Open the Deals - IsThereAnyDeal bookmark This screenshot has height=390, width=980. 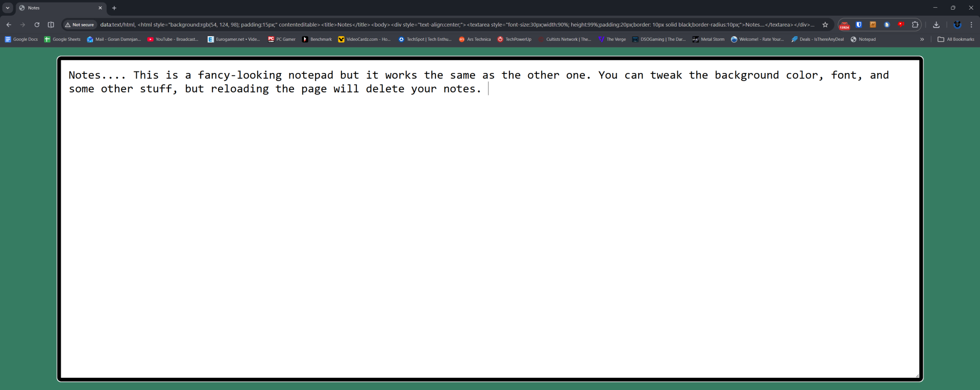[x=818, y=39]
